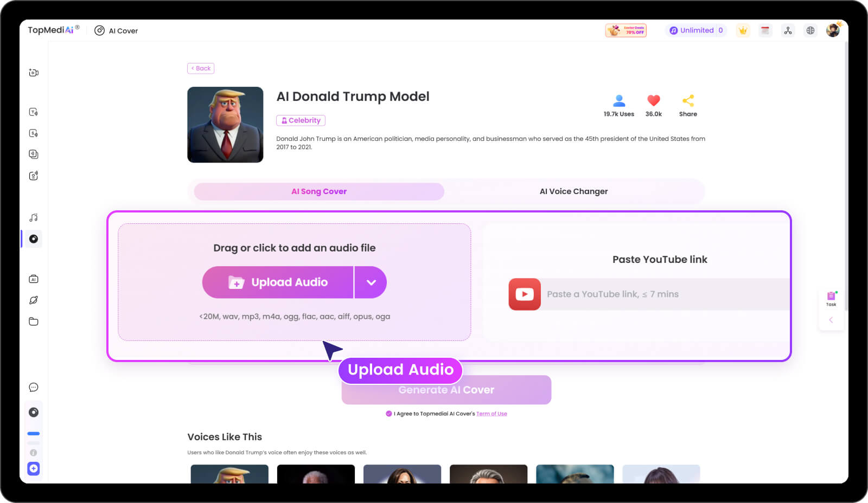This screenshot has width=868, height=503.
Task: Click the Back button
Action: pos(201,68)
